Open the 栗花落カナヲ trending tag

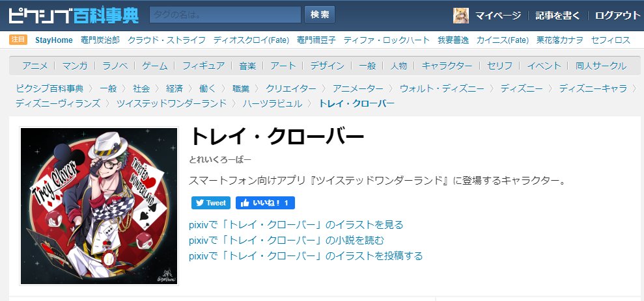[x=560, y=40]
